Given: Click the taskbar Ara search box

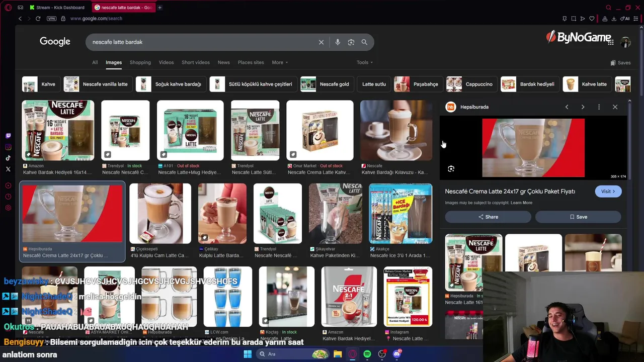Looking at the screenshot, I should (293, 354).
